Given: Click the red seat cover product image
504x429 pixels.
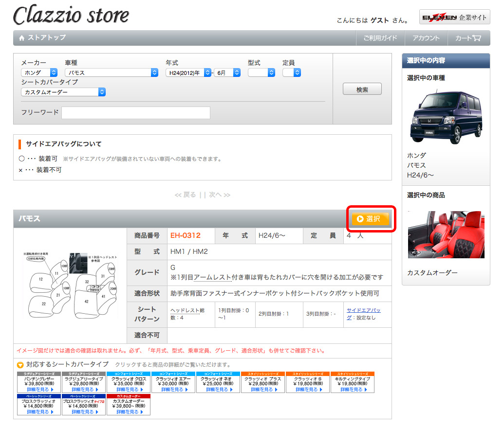Looking at the screenshot, I should [x=446, y=234].
